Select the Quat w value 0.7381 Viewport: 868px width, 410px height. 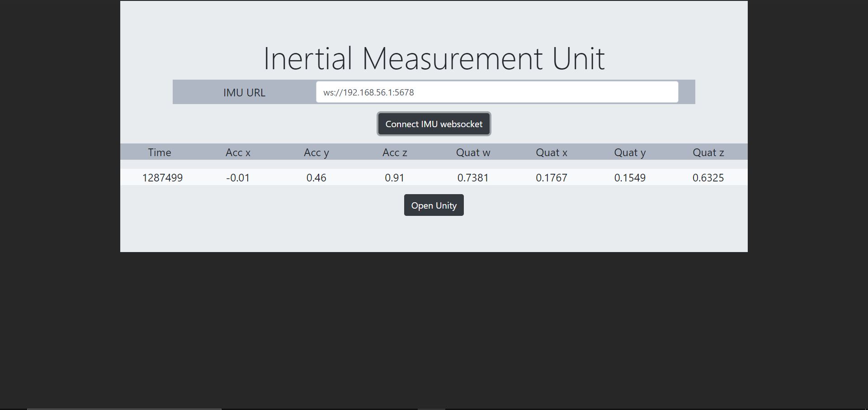(473, 178)
